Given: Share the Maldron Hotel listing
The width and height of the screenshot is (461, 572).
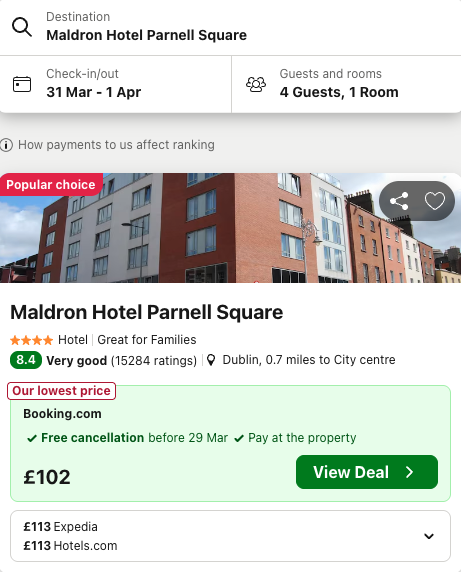Looking at the screenshot, I should coord(399,201).
